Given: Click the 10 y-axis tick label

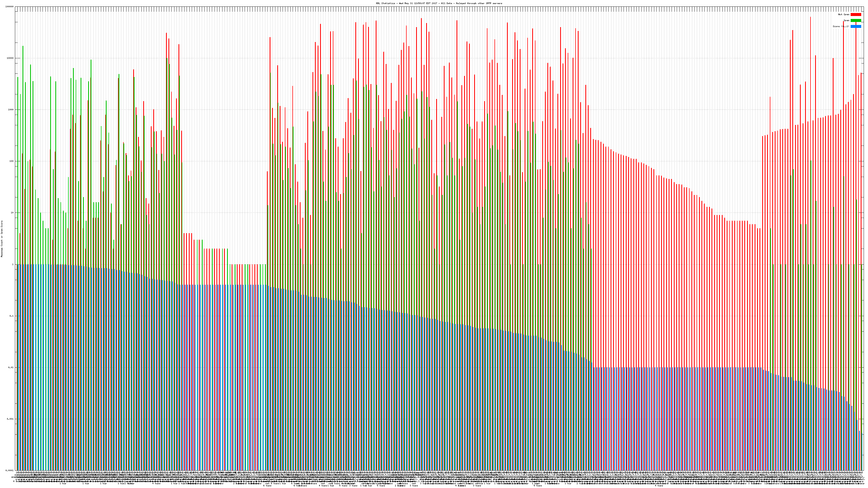Looking at the screenshot, I should coord(12,213).
